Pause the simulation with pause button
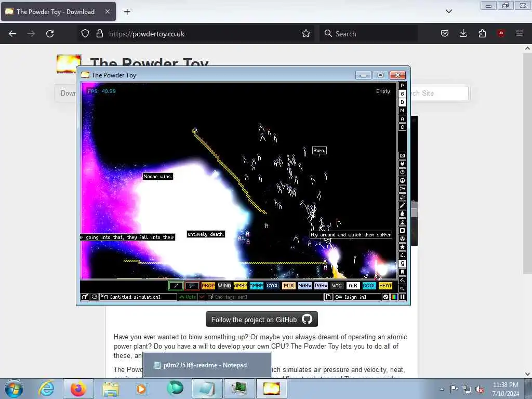Image resolution: width=532 pixels, height=399 pixels. [x=403, y=297]
